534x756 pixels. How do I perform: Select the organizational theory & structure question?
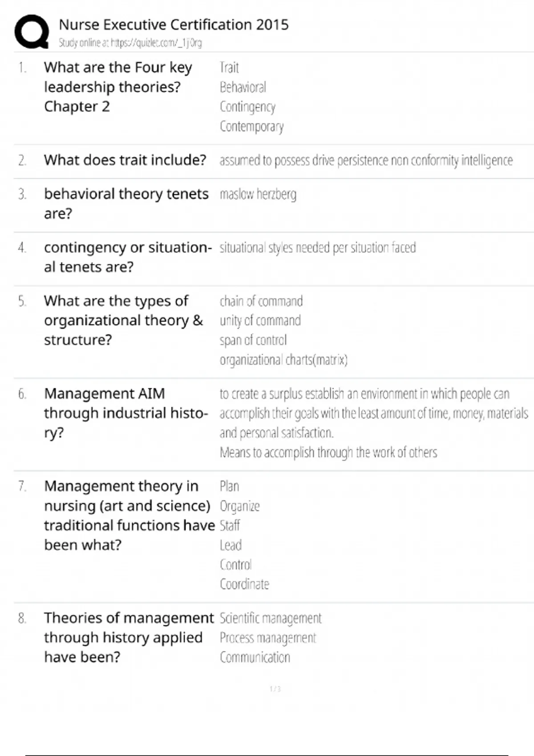[123, 320]
